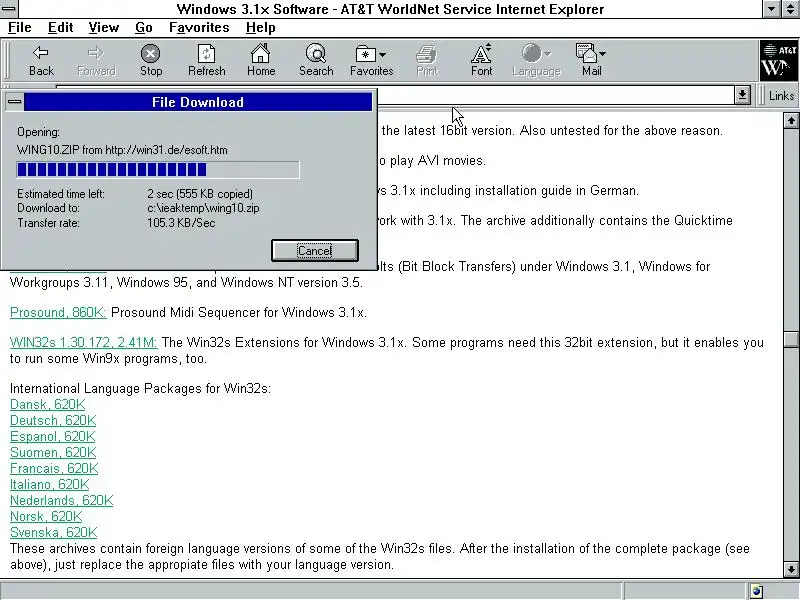This screenshot has width=800, height=600.
Task: Open the Help menu
Action: tap(260, 28)
